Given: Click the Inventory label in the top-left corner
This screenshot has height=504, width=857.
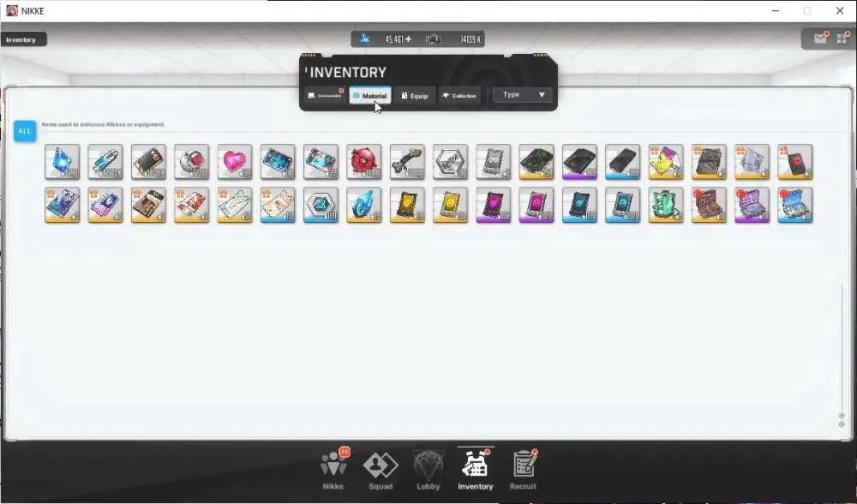Looking at the screenshot, I should pyautogui.click(x=22, y=40).
